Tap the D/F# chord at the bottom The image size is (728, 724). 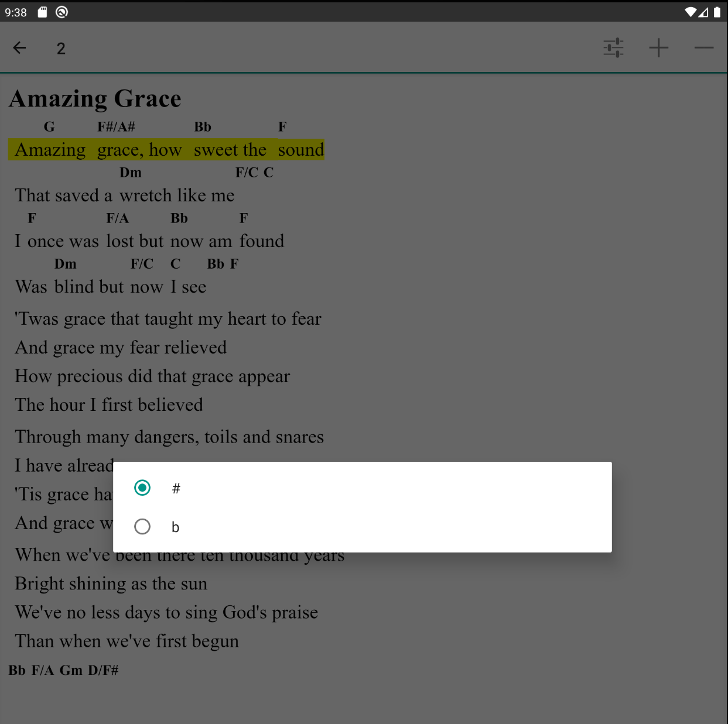click(103, 670)
